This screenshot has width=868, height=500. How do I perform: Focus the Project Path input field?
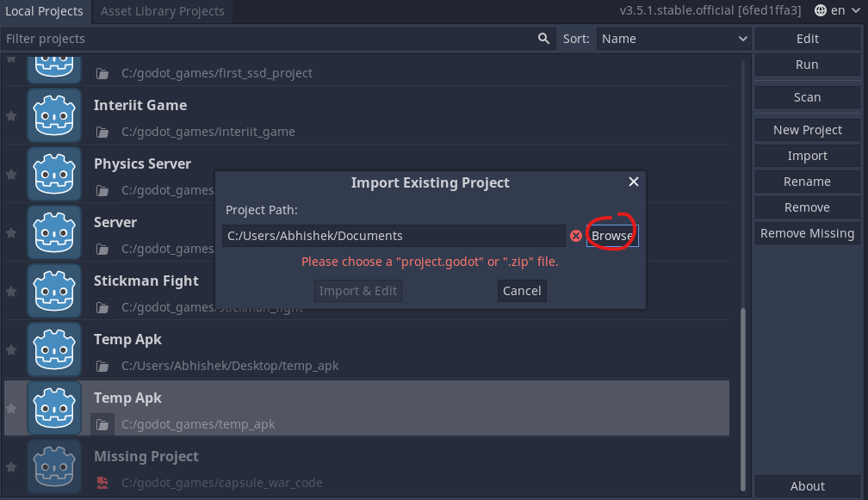click(x=394, y=236)
